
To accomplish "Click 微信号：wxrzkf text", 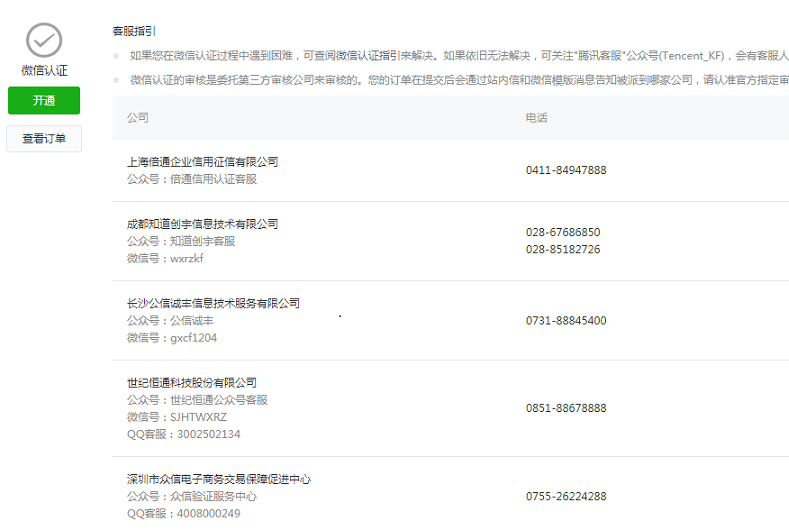I will click(165, 258).
